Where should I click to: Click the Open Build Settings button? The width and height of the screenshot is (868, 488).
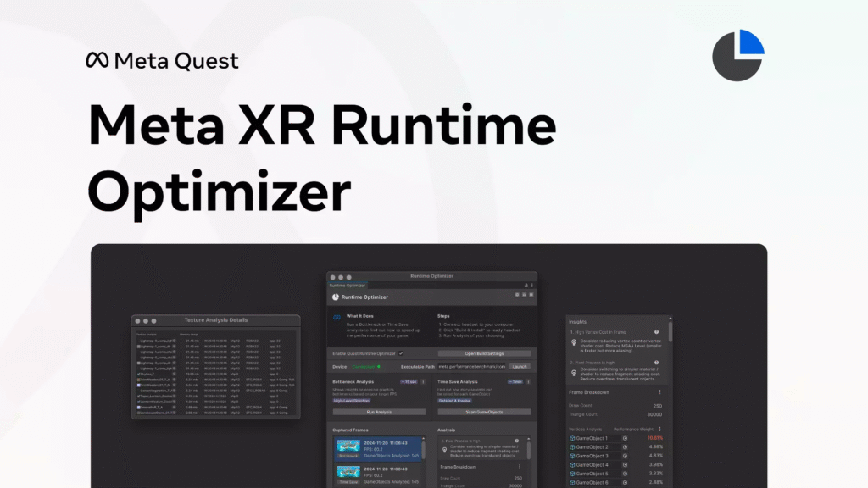(484, 354)
